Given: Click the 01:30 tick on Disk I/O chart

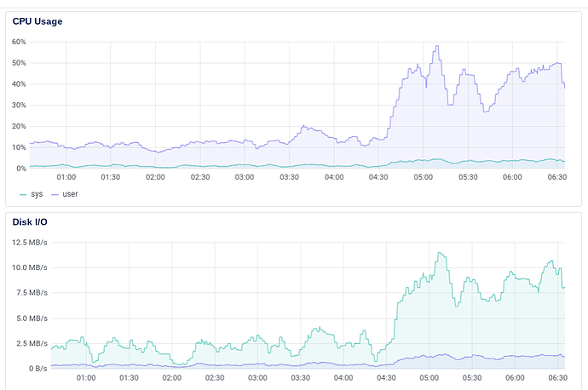Looking at the screenshot, I should point(129,378).
